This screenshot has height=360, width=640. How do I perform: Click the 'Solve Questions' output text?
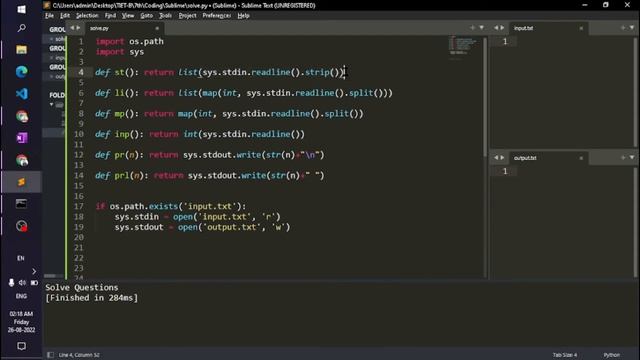(82, 287)
